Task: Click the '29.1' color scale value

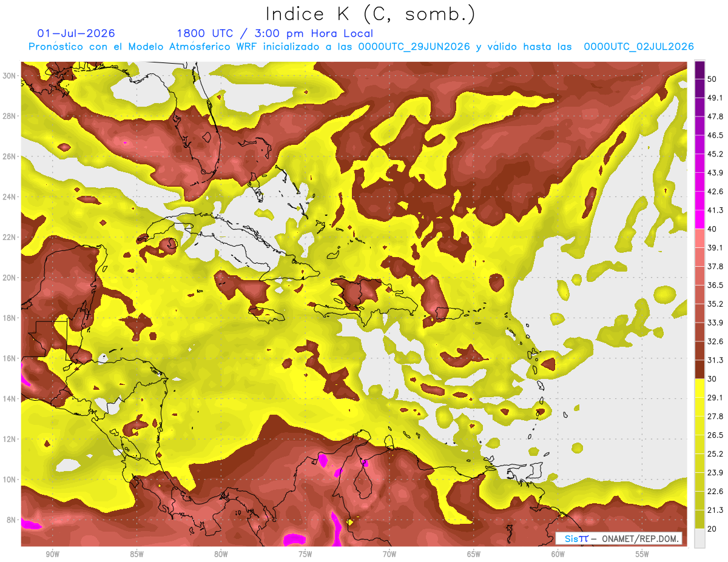Action: click(715, 398)
